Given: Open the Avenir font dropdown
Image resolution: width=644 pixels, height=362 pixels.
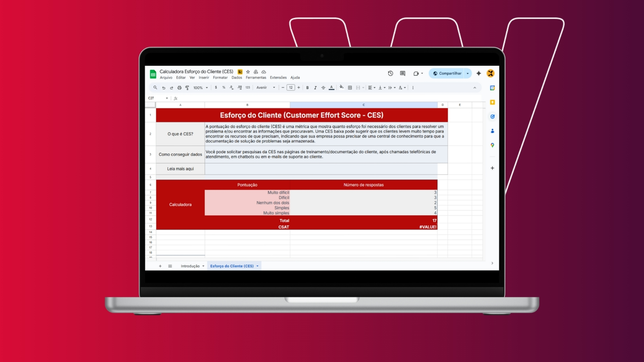Looking at the screenshot, I should (x=266, y=88).
